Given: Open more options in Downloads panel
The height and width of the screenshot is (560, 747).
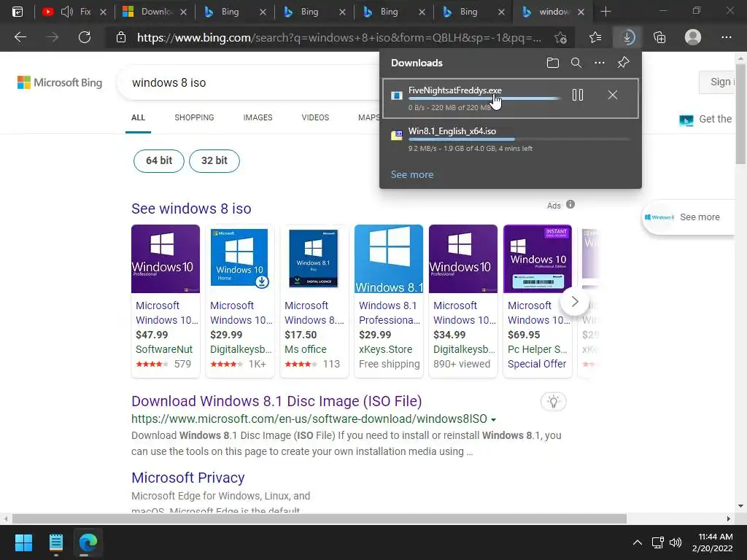Looking at the screenshot, I should (x=600, y=63).
